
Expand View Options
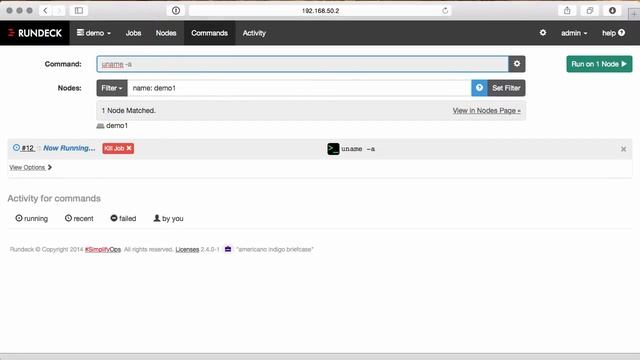[31, 167]
